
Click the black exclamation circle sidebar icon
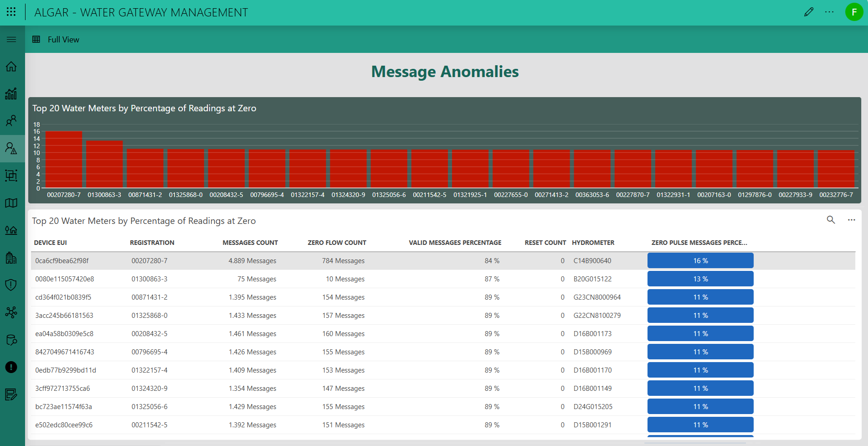point(11,367)
